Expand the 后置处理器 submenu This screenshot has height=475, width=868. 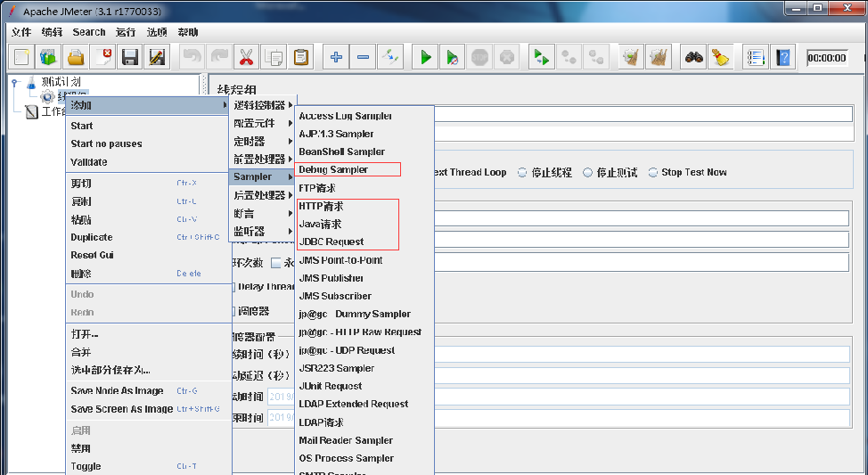pyautogui.click(x=262, y=195)
